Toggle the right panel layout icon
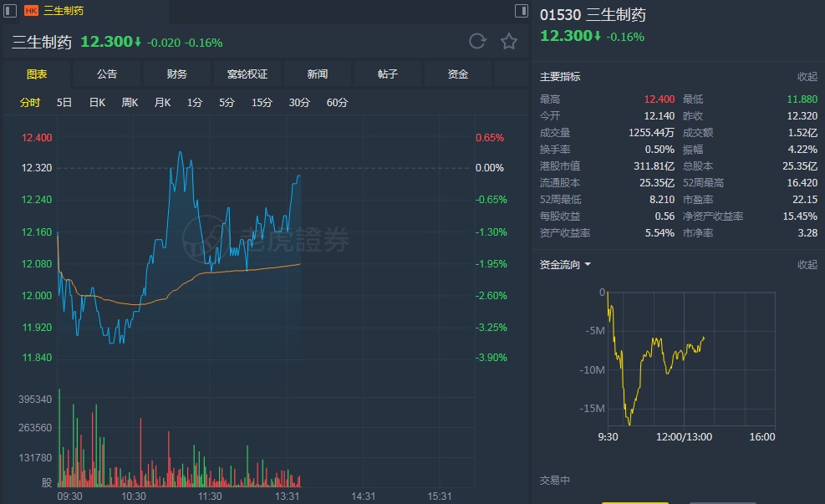This screenshot has height=504, width=825. 522,11
